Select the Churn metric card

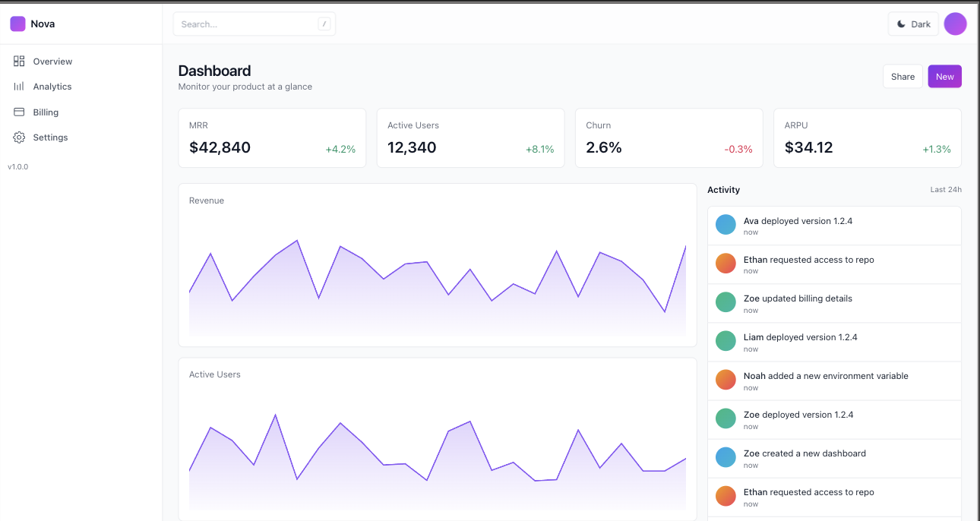point(669,137)
